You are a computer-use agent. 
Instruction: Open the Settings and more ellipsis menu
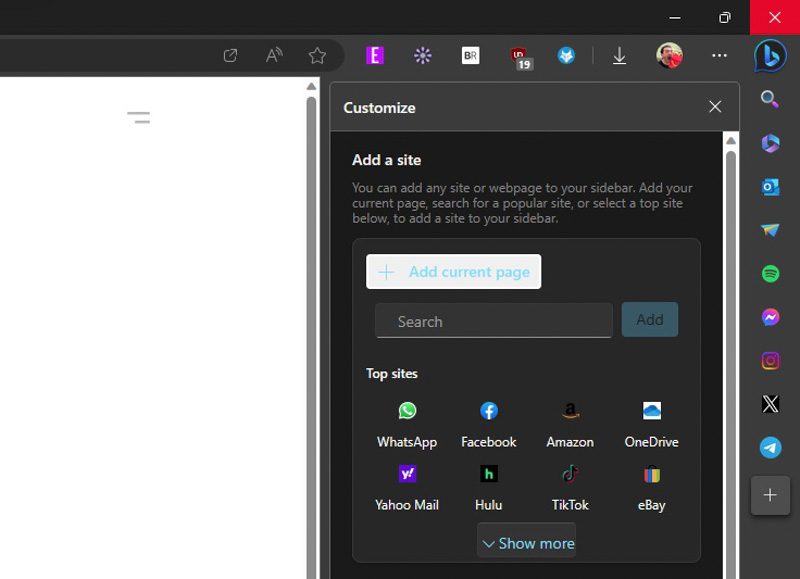coord(719,55)
